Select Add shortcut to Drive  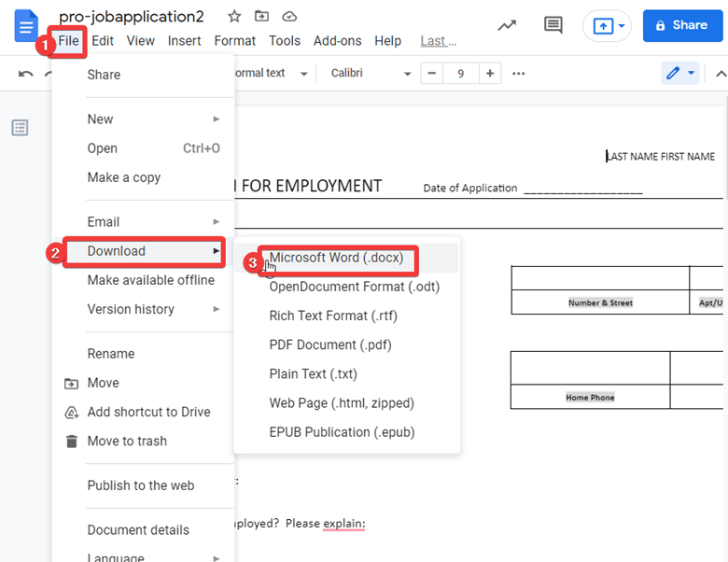[143, 412]
